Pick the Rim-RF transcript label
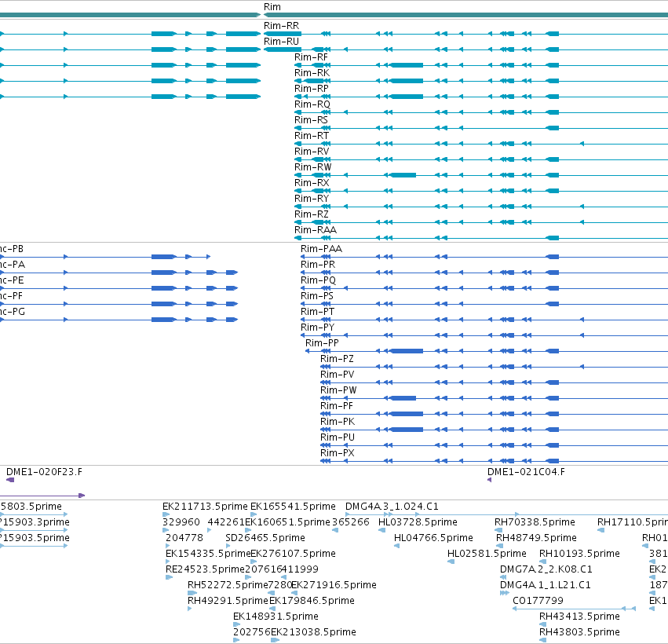This screenshot has height=644, width=668. point(311,57)
